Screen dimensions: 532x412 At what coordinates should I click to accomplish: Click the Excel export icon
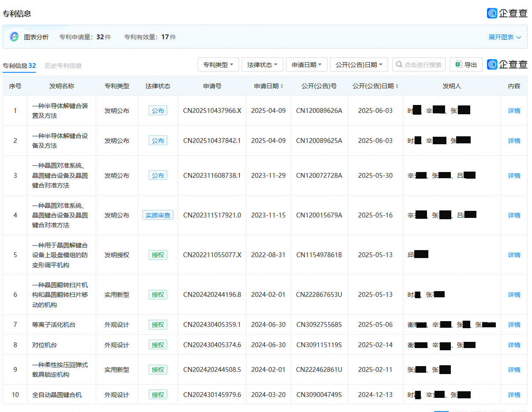458,64
